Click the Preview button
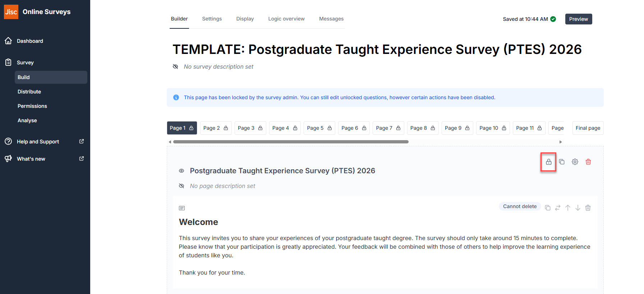The image size is (644, 294). (578, 19)
